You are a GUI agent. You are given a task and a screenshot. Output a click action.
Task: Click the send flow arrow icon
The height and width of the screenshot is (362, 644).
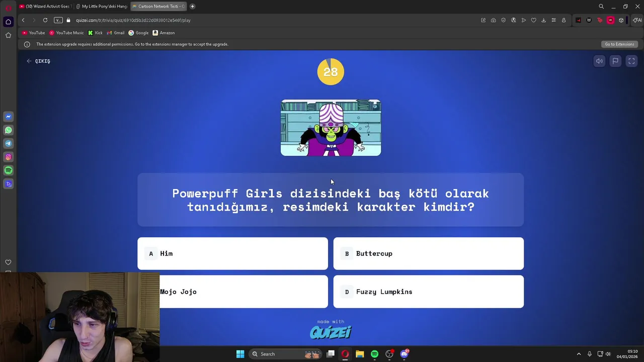pos(523,20)
